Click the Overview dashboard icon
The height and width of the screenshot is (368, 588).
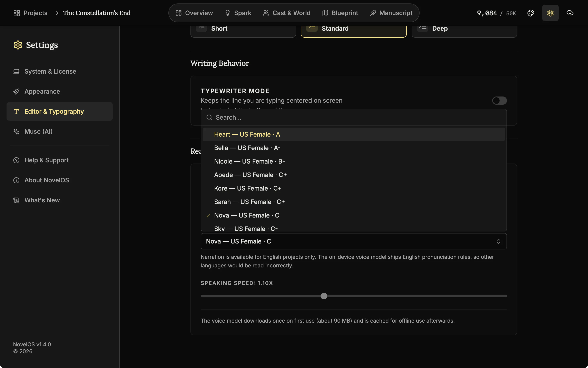[179, 13]
